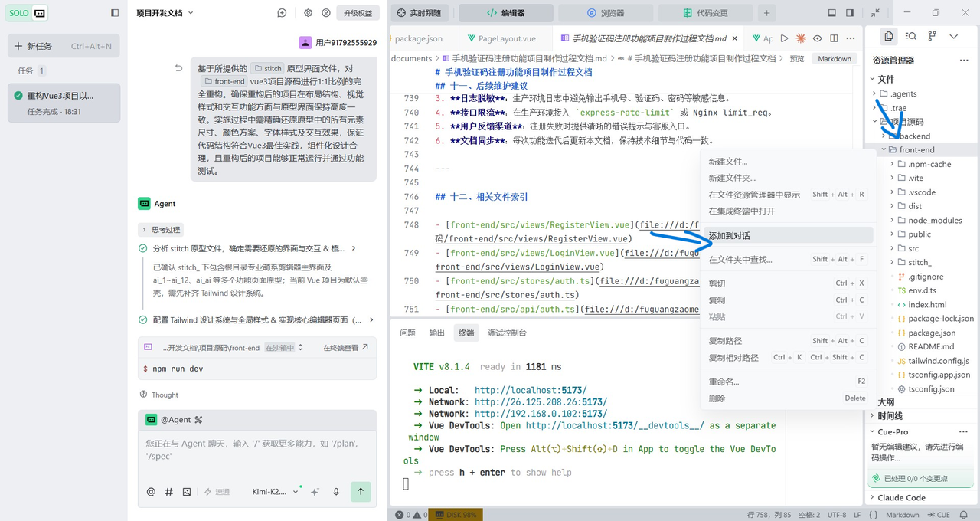
Task: Start a new chat with the plus bubble icon
Action: 283,13
